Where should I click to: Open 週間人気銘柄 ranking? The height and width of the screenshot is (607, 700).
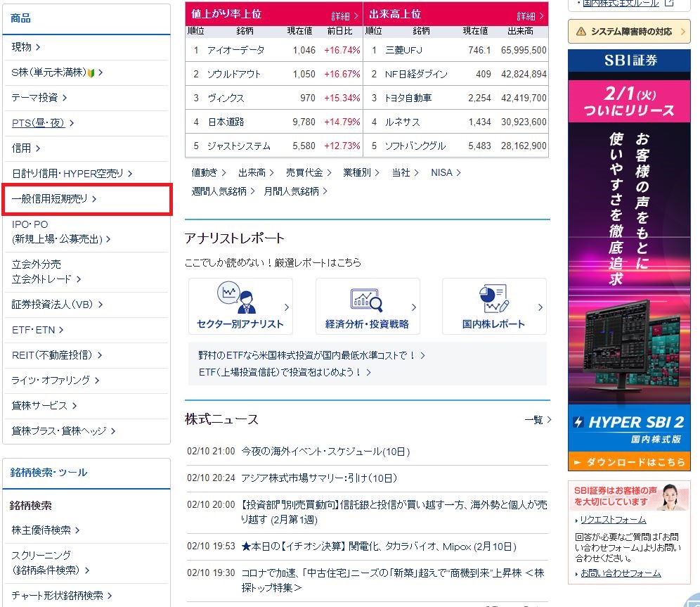pyautogui.click(x=223, y=191)
